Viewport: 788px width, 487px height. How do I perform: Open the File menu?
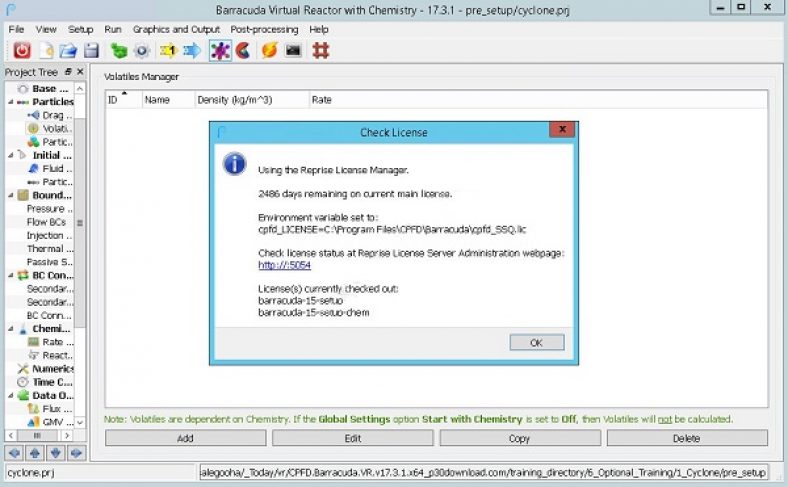coord(16,29)
